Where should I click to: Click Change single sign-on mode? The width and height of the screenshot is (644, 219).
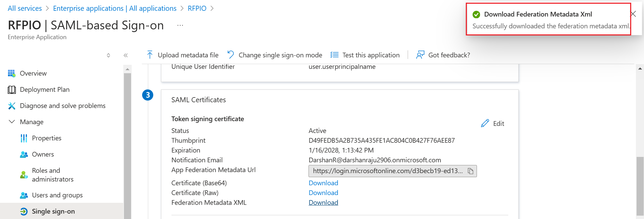coord(275,55)
